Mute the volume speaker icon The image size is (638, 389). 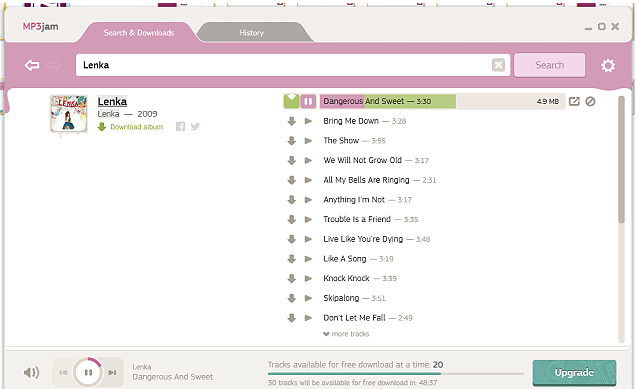(31, 372)
